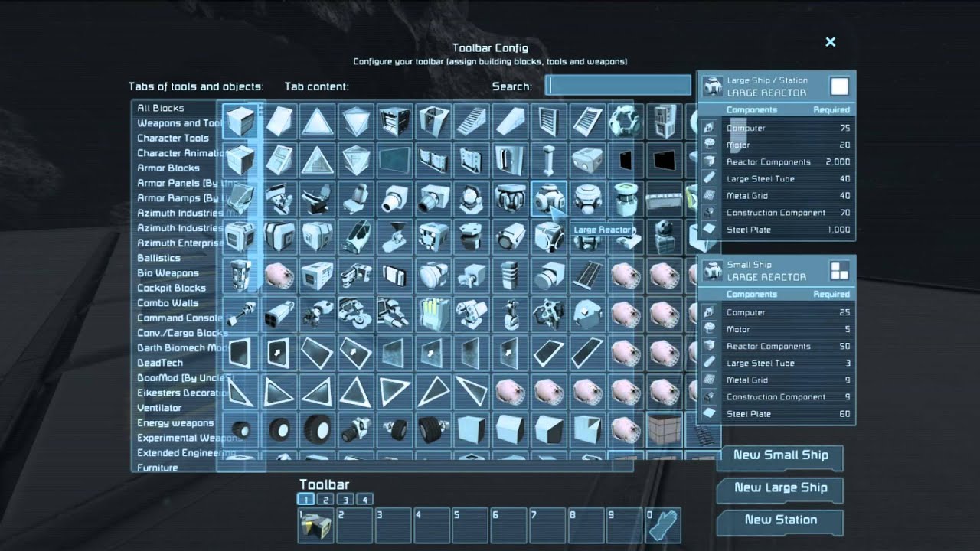The width and height of the screenshot is (980, 551).
Task: Choose the large thruster block next to small thruster
Action: pyautogui.click(x=433, y=199)
